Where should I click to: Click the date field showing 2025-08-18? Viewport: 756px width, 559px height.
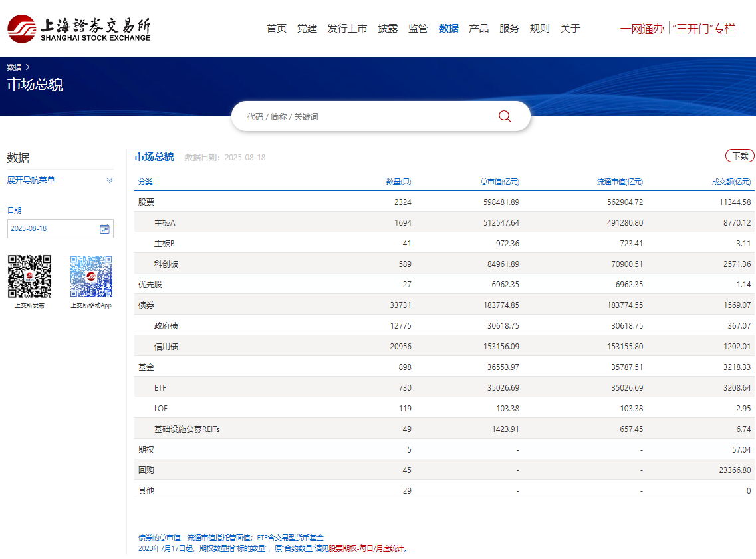coord(52,229)
